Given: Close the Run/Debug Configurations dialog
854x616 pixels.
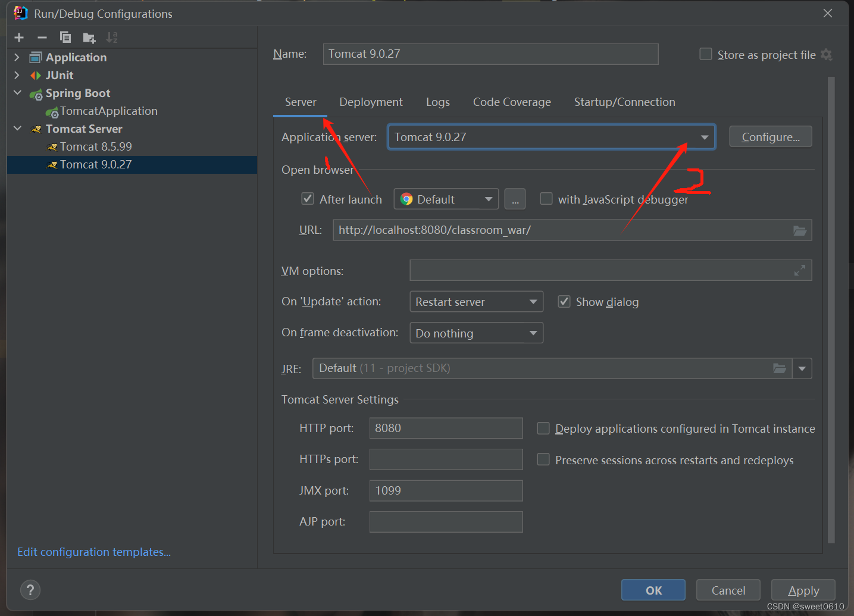Looking at the screenshot, I should pos(828,13).
